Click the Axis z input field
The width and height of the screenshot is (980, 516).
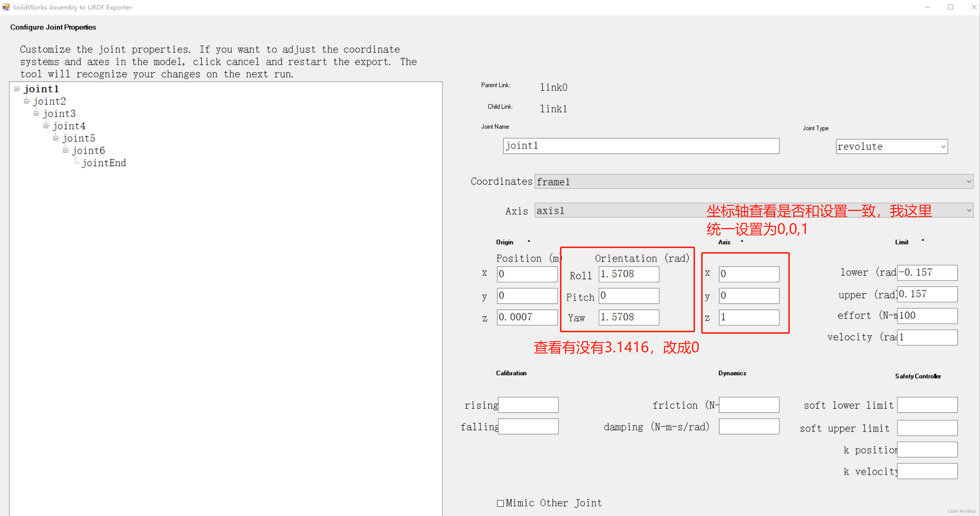point(749,317)
